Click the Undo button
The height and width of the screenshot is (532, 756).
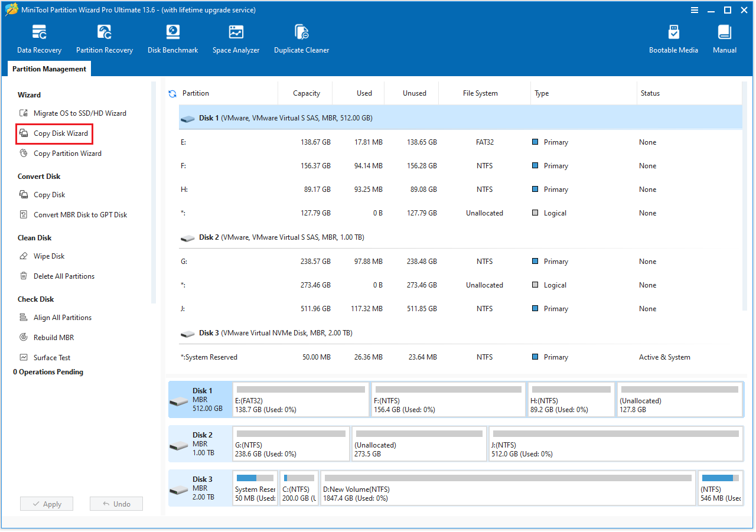[116, 504]
